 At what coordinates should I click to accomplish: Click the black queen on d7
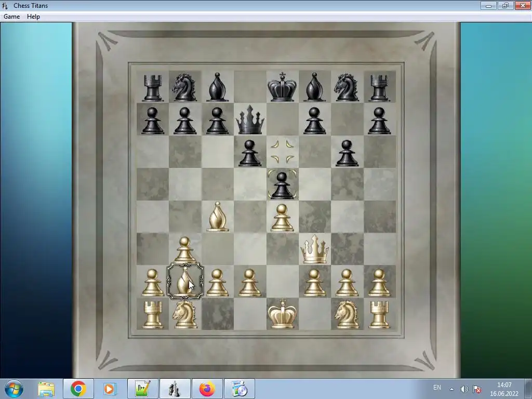coord(250,120)
